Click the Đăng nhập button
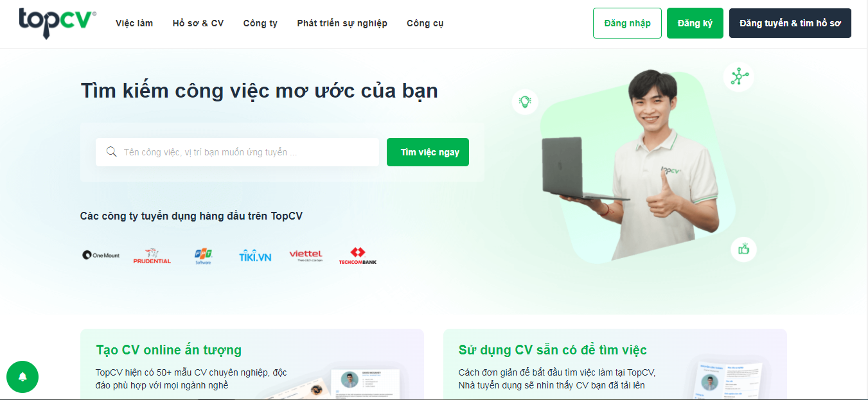Viewport: 868px width, 400px height. tap(627, 23)
